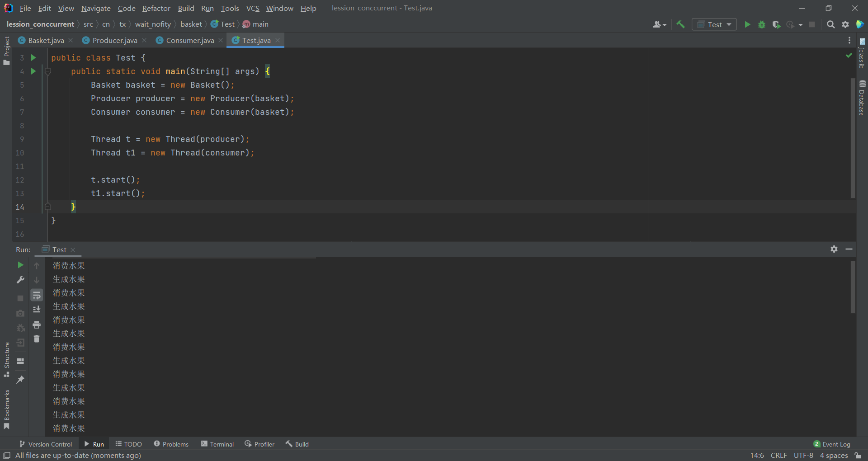Close the Test tab in Run panel

[73, 250]
